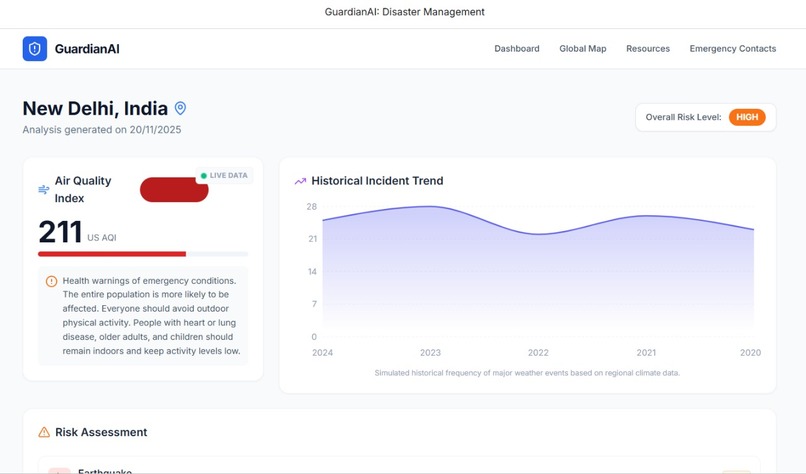The width and height of the screenshot is (806, 474).
Task: Click the Historical Incident Trend title
Action: [377, 181]
